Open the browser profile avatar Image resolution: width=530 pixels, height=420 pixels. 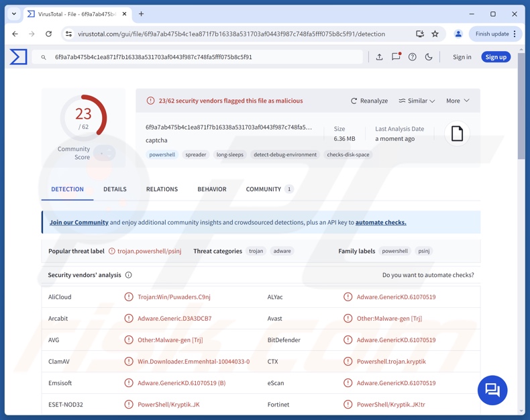458,34
